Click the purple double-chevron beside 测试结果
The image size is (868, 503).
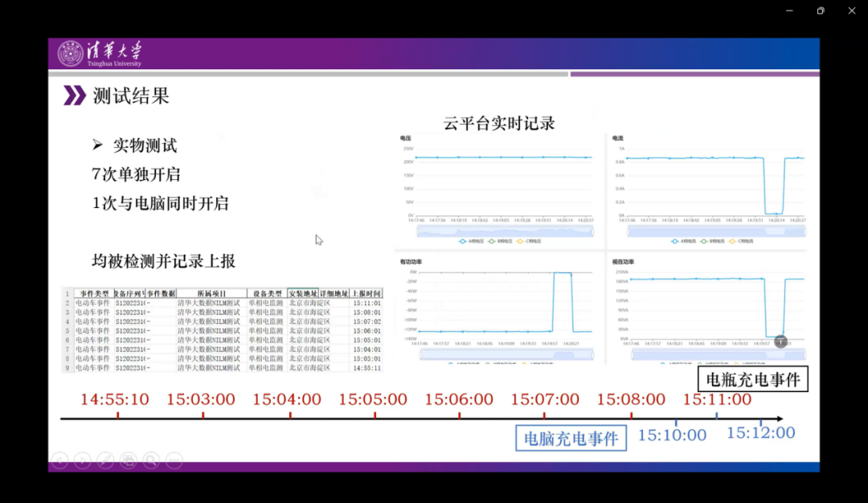pos(75,95)
